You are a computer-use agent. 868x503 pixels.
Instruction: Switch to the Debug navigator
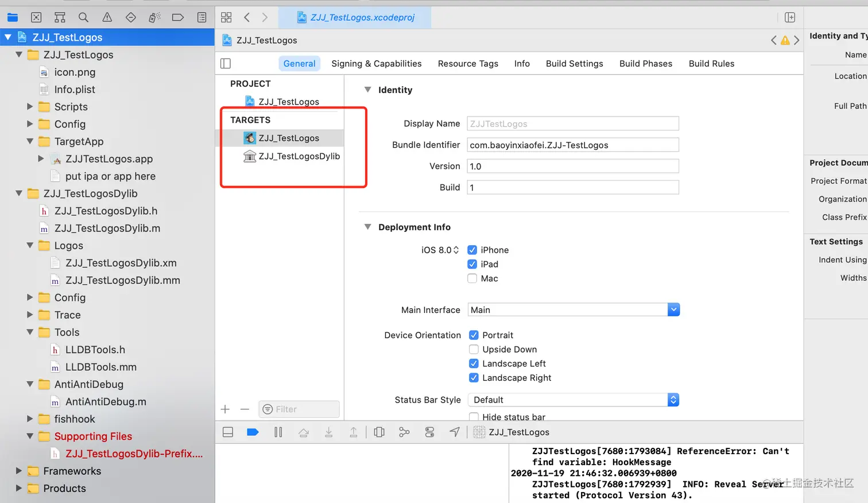[x=154, y=17]
